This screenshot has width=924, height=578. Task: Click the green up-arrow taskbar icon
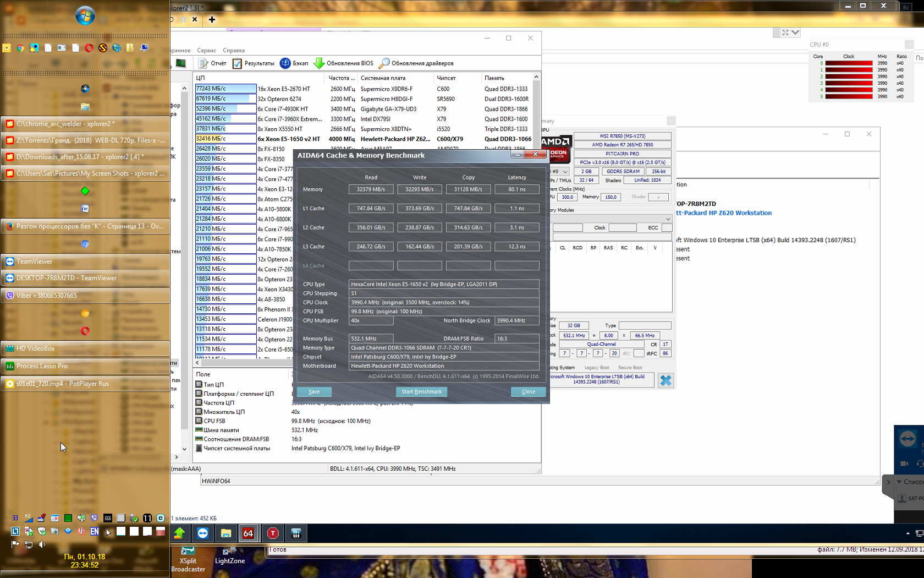(179, 533)
